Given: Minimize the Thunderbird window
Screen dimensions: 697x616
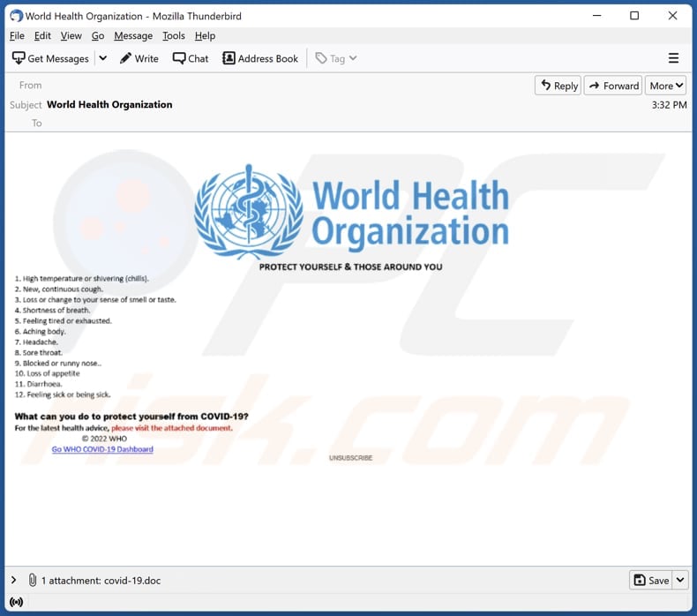Looking at the screenshot, I should pyautogui.click(x=597, y=16).
